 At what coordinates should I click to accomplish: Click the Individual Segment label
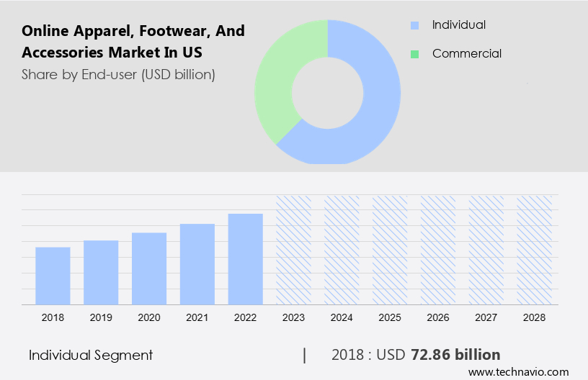click(x=91, y=355)
